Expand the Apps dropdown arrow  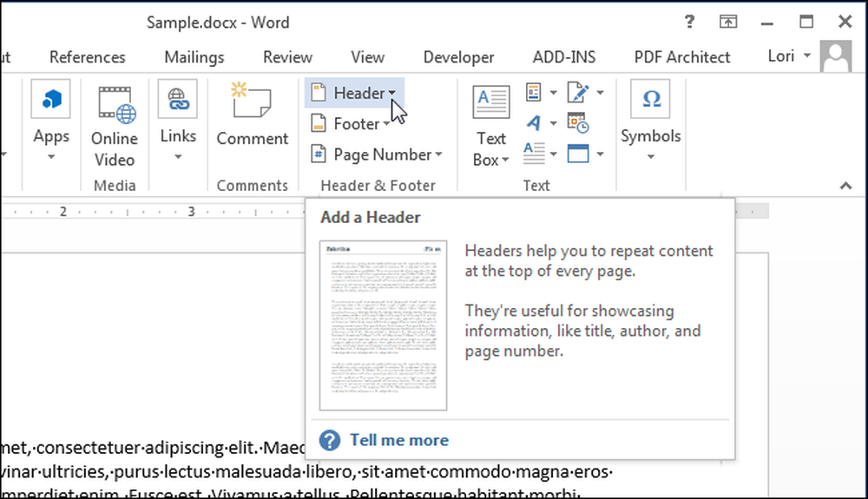(x=51, y=157)
